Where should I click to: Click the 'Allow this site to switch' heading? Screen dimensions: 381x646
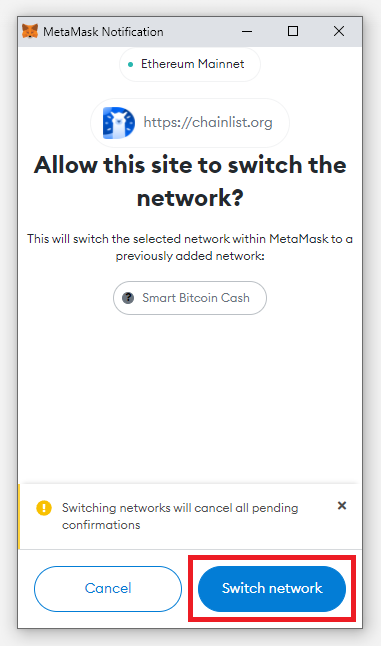click(x=190, y=181)
